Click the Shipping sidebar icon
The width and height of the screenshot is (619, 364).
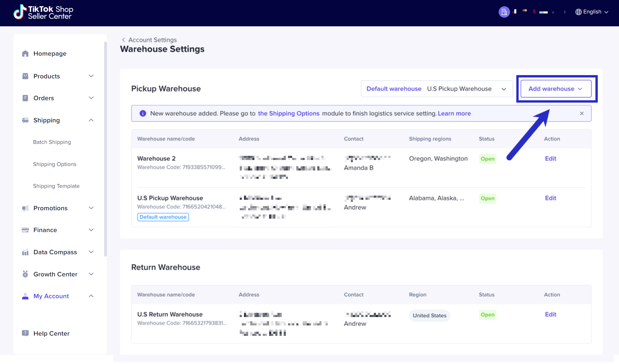25,121
